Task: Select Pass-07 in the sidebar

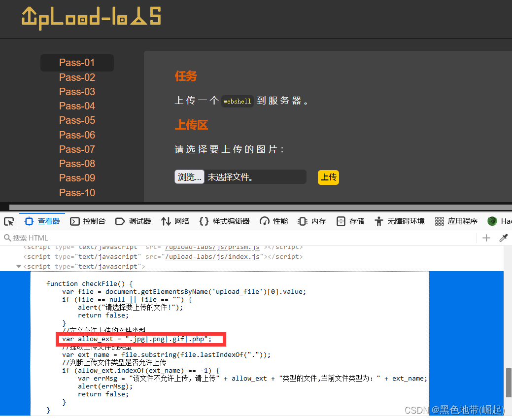Action: point(77,149)
